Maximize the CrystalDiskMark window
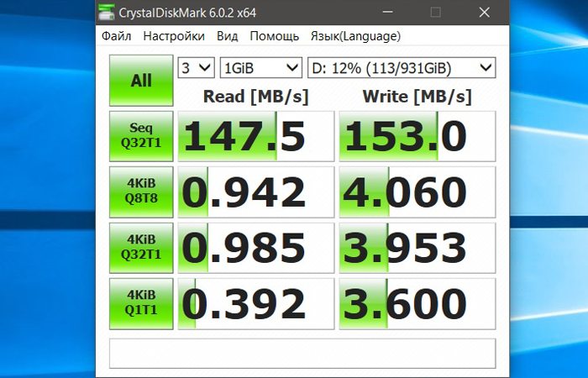The height and width of the screenshot is (378, 588). point(434,13)
